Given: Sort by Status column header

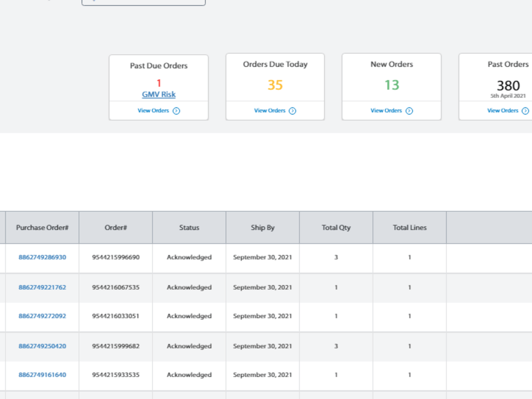Looking at the screenshot, I should (189, 228).
